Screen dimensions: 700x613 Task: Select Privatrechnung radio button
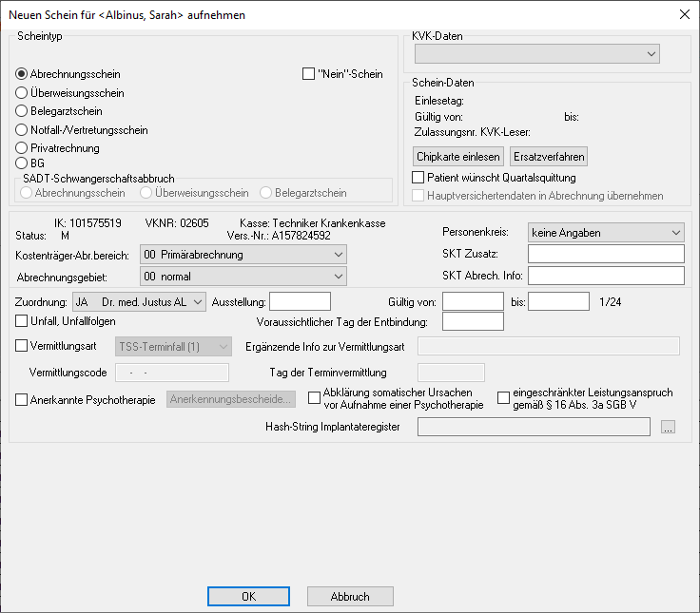point(22,148)
